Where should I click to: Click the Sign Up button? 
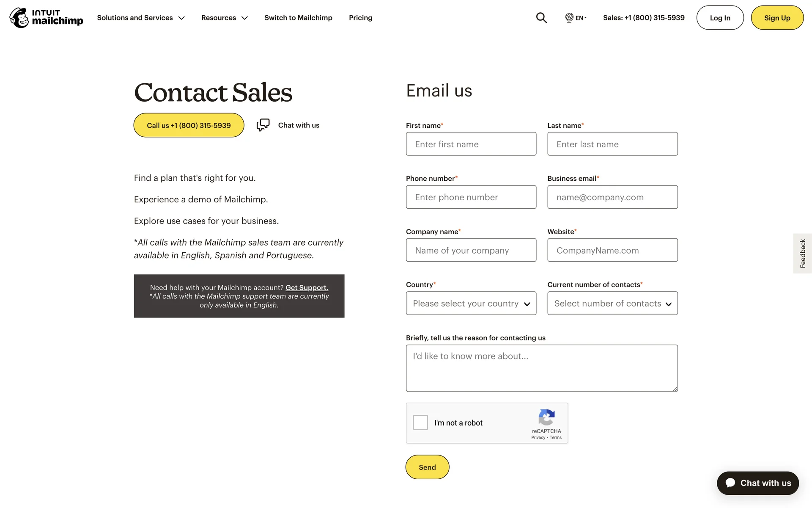tap(777, 18)
